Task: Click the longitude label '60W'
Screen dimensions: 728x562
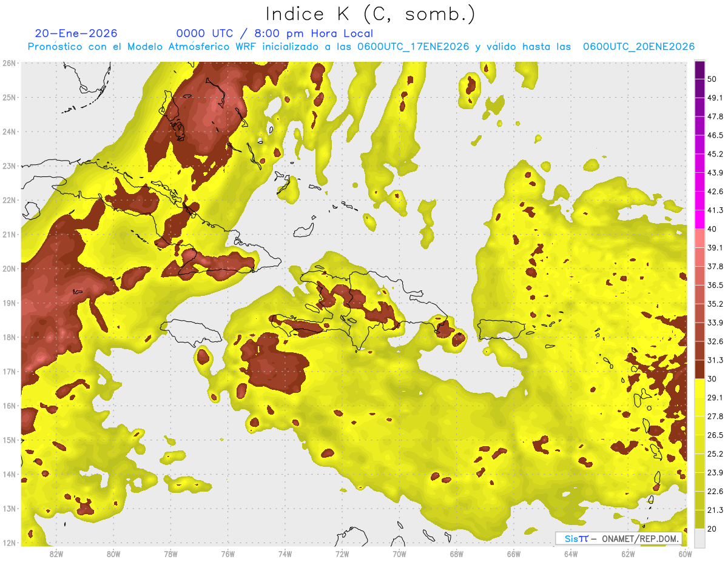Action: 686,554
